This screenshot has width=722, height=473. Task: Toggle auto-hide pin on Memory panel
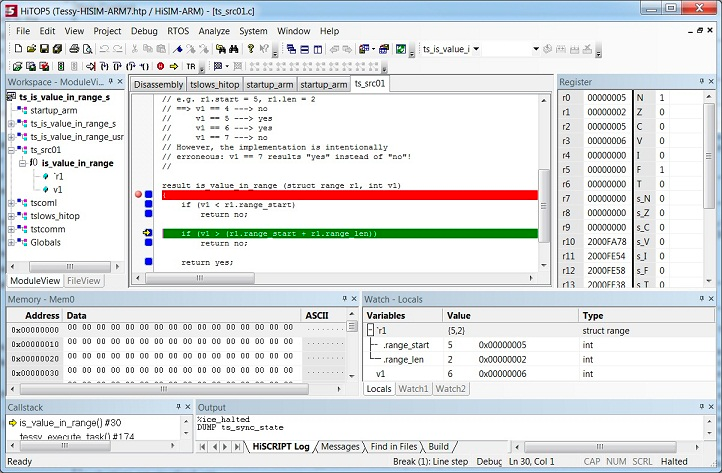[x=344, y=299]
